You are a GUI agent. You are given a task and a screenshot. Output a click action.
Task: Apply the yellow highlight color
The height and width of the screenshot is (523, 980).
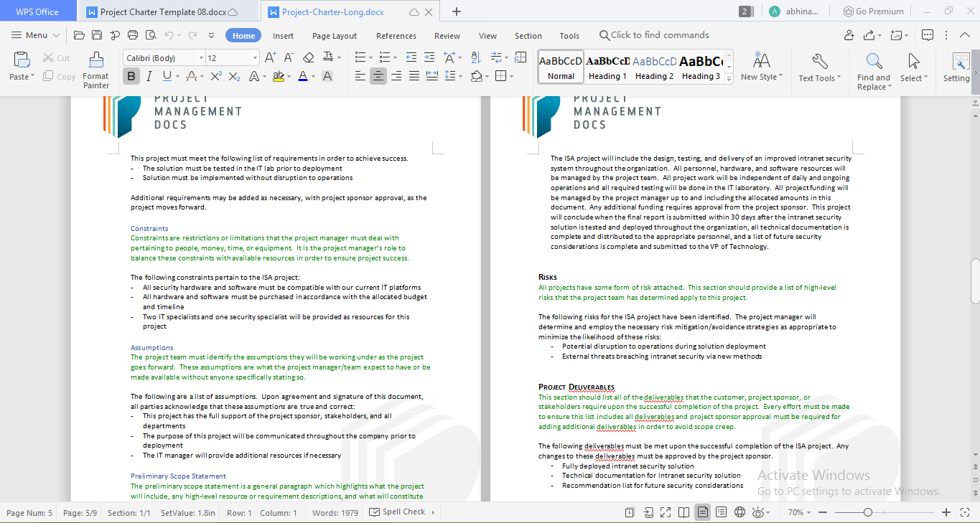(x=278, y=76)
